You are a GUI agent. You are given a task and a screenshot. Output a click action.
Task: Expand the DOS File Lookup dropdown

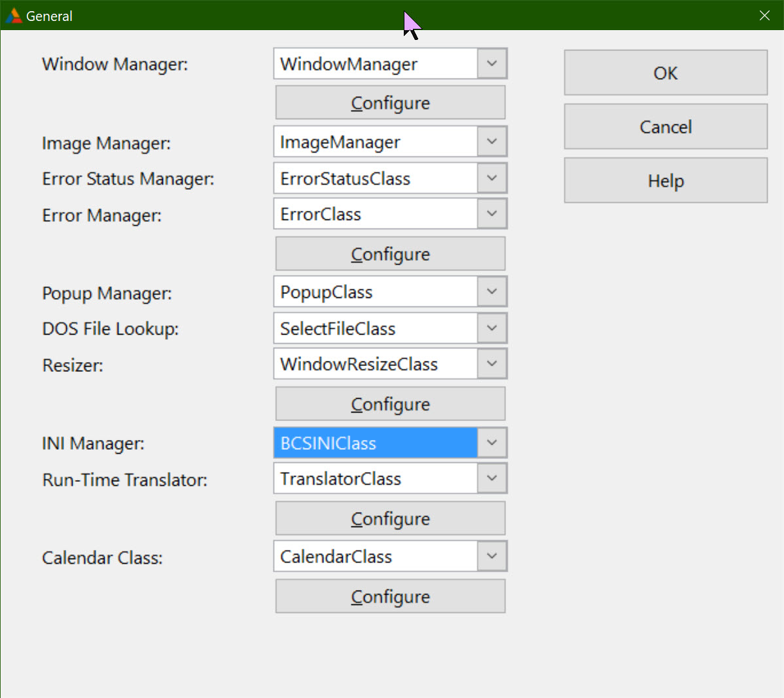pos(492,328)
